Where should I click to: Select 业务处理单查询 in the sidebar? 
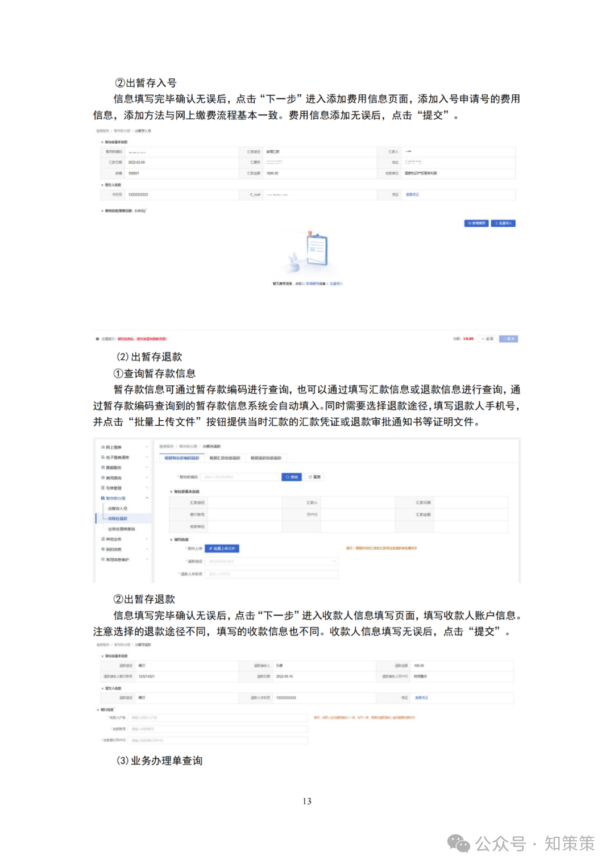click(x=122, y=529)
